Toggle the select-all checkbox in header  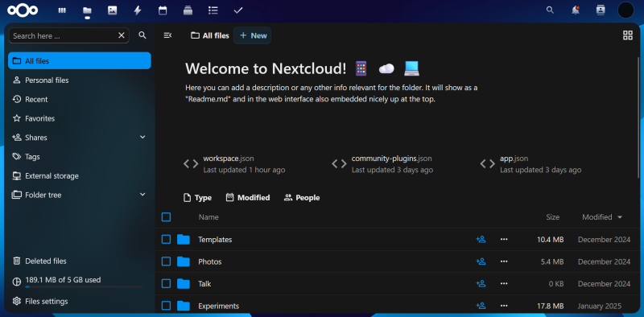166,216
